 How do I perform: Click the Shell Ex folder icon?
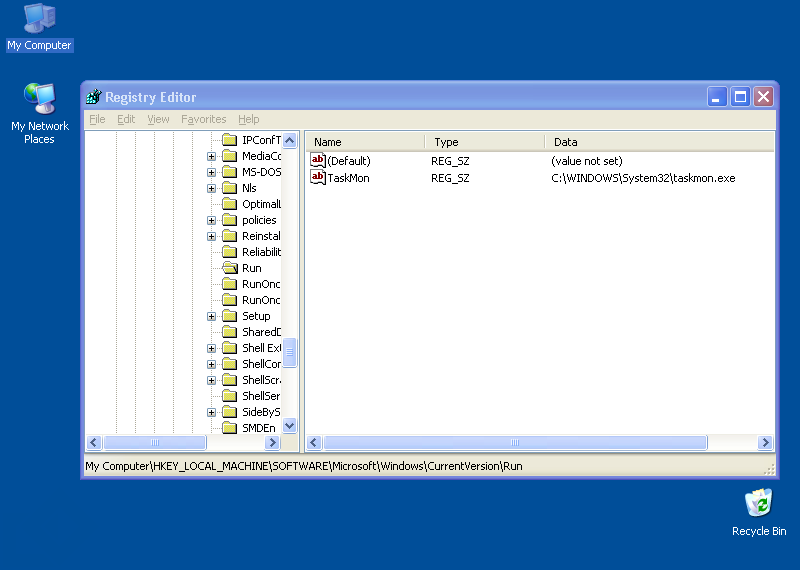click(230, 348)
